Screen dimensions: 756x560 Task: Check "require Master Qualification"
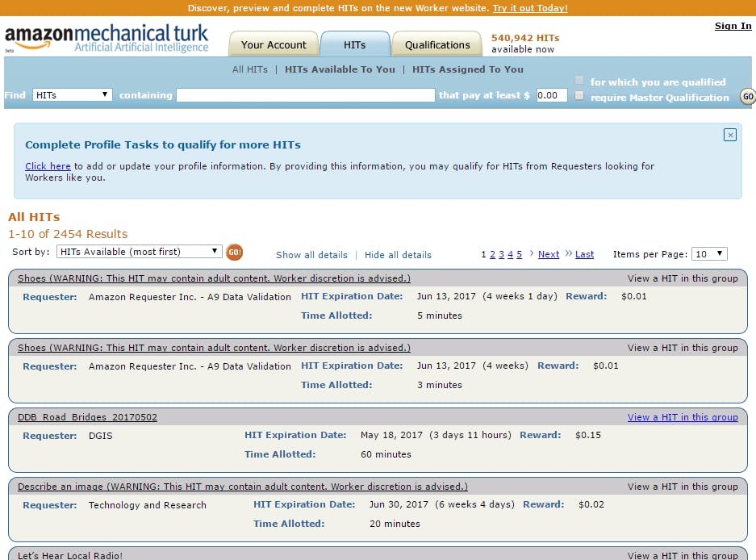578,95
